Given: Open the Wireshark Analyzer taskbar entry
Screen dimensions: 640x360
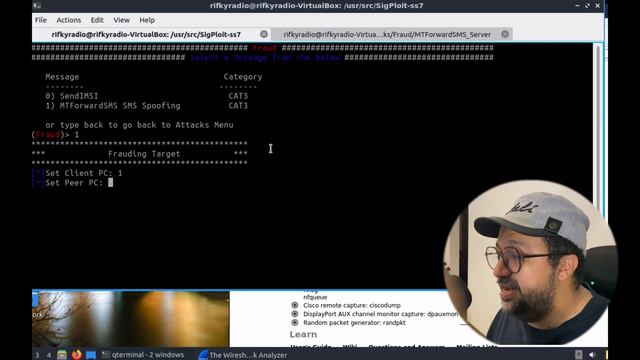Looking at the screenshot, I should (x=243, y=355).
